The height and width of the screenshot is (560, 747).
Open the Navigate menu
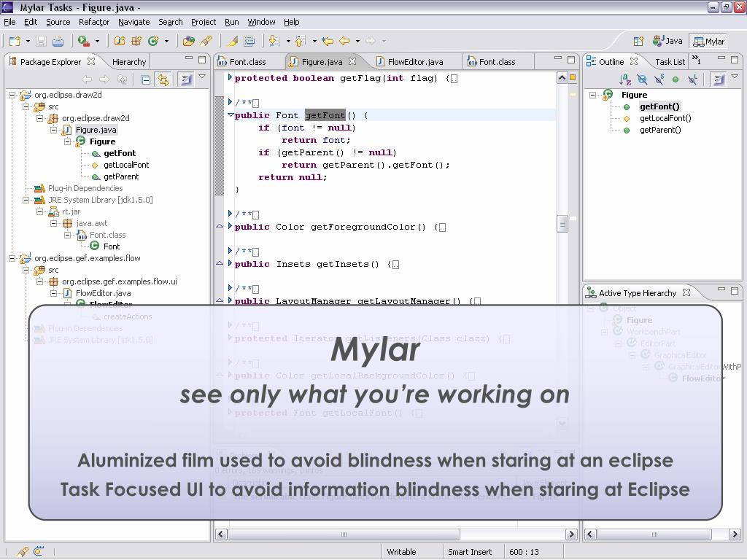[134, 22]
